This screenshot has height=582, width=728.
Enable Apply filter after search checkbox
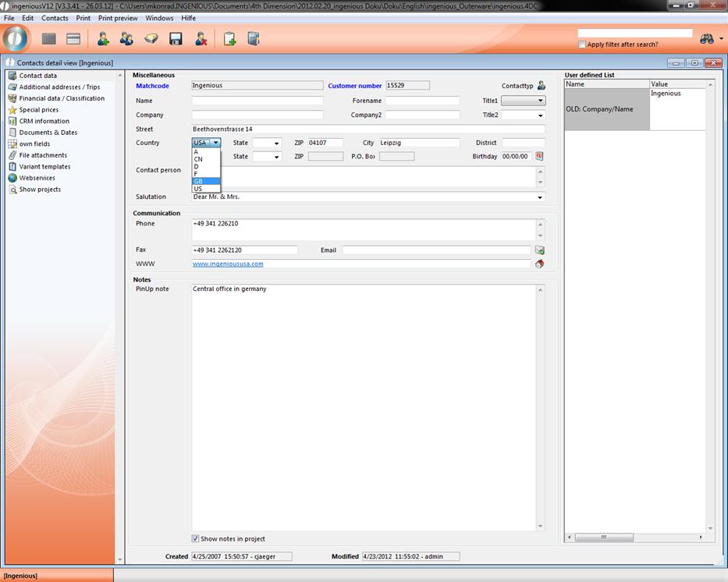(582, 44)
